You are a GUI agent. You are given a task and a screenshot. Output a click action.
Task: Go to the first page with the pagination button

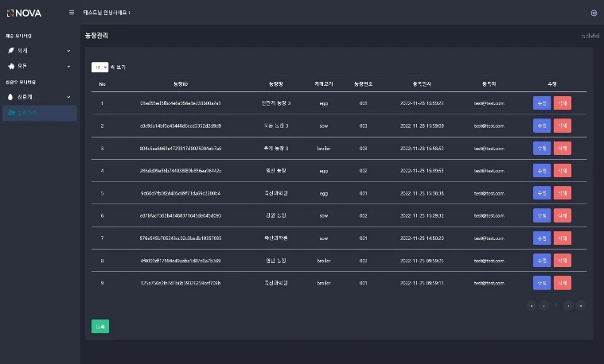pyautogui.click(x=532, y=305)
